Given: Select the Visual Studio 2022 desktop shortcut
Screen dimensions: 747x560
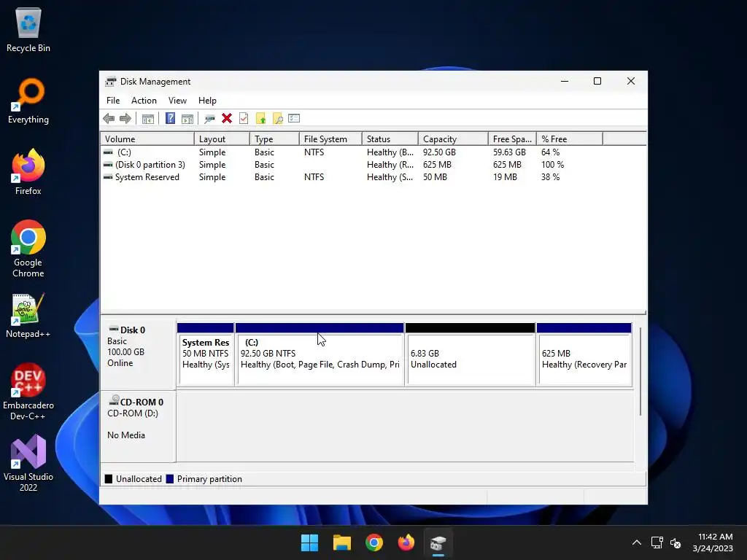Looking at the screenshot, I should coord(28,463).
